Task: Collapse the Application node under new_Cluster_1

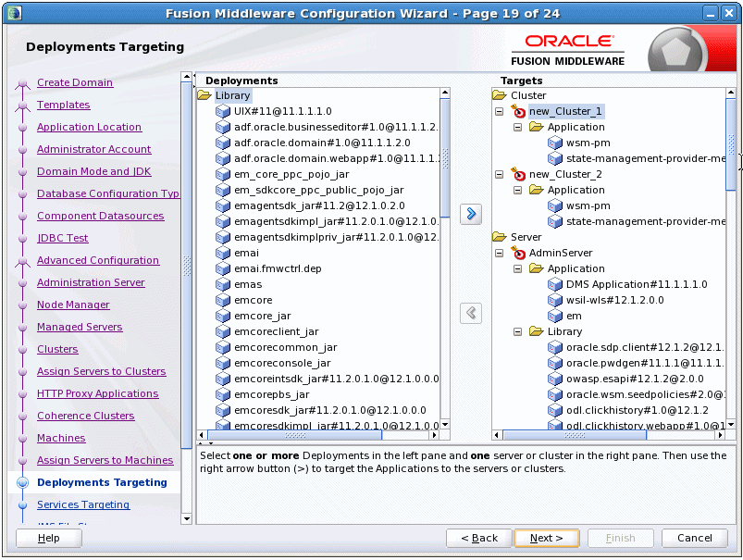Action: (x=517, y=127)
